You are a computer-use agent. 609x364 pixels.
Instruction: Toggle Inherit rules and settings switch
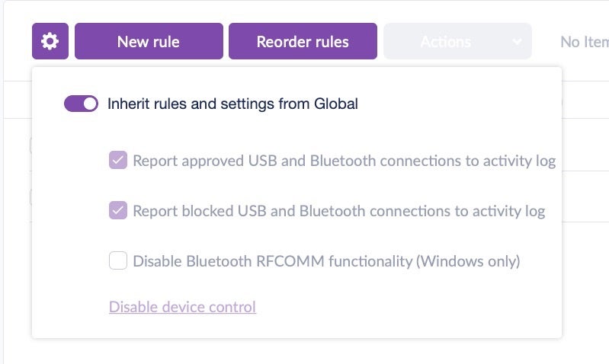click(81, 104)
